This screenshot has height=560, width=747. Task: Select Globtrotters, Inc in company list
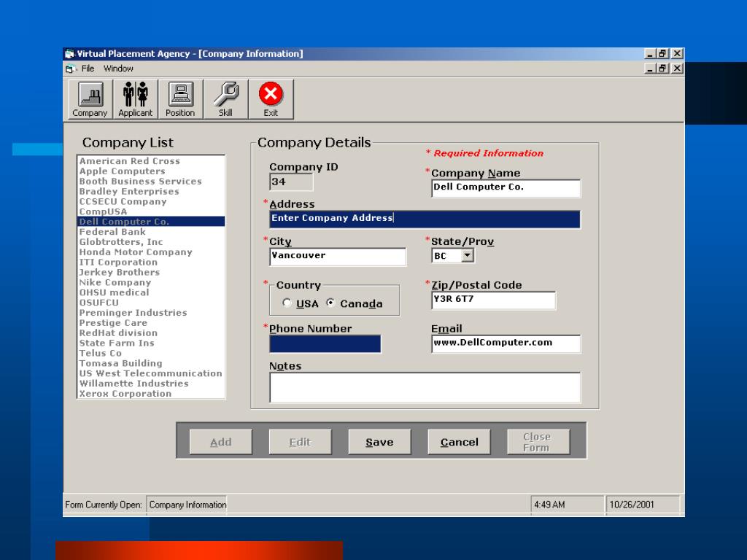pos(151,241)
